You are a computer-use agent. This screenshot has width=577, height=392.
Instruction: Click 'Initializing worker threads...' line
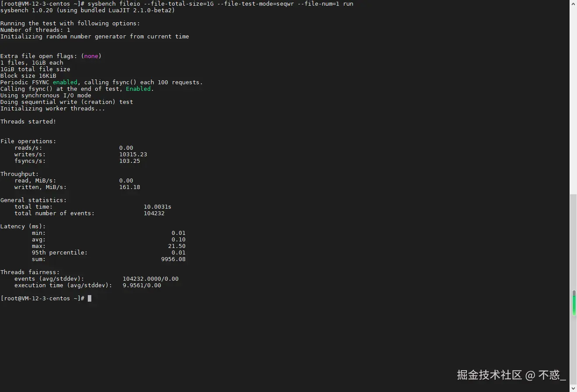53,108
